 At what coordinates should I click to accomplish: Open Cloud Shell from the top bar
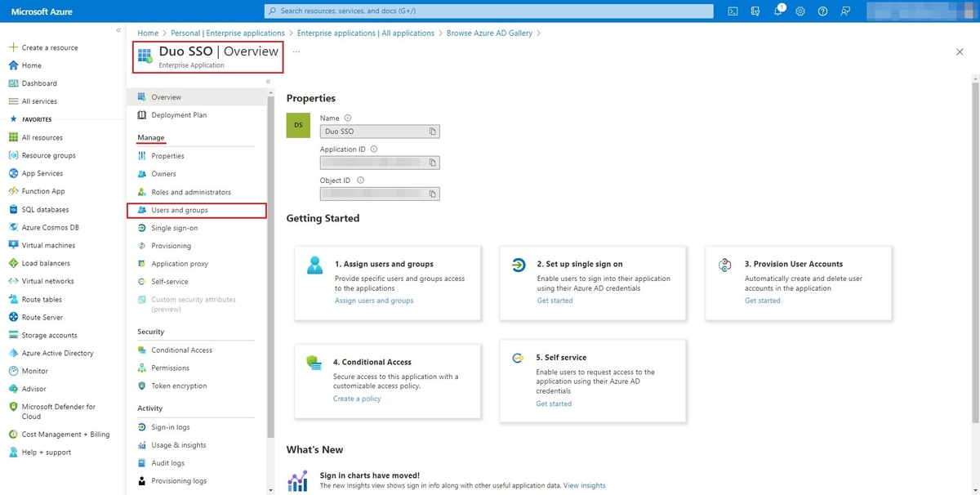point(733,11)
